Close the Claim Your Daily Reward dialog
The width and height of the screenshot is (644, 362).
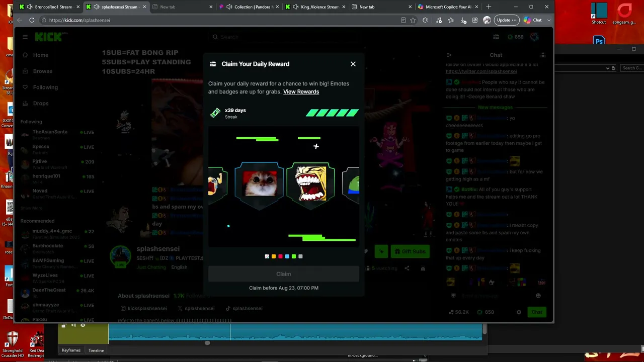[x=353, y=64]
